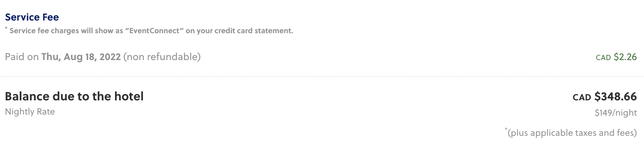The width and height of the screenshot is (644, 150).
Task: Click the "Balance due to the hotel" heading
Action: click(x=74, y=96)
